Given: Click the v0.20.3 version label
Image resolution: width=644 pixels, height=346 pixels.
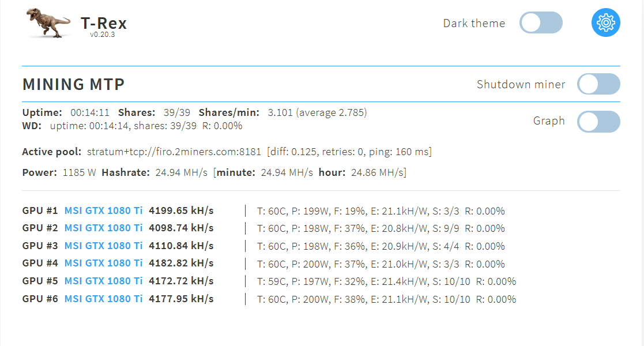Looking at the screenshot, I should tap(102, 35).
